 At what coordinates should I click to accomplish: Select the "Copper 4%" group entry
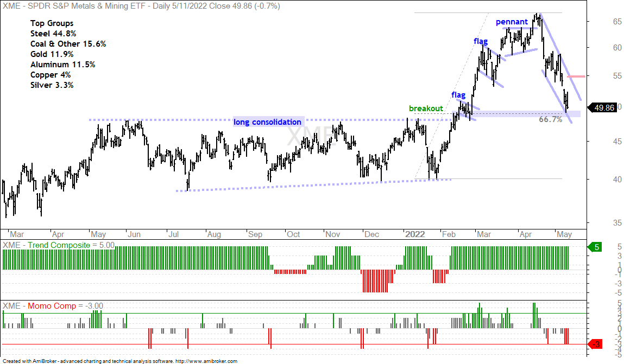tap(51, 75)
